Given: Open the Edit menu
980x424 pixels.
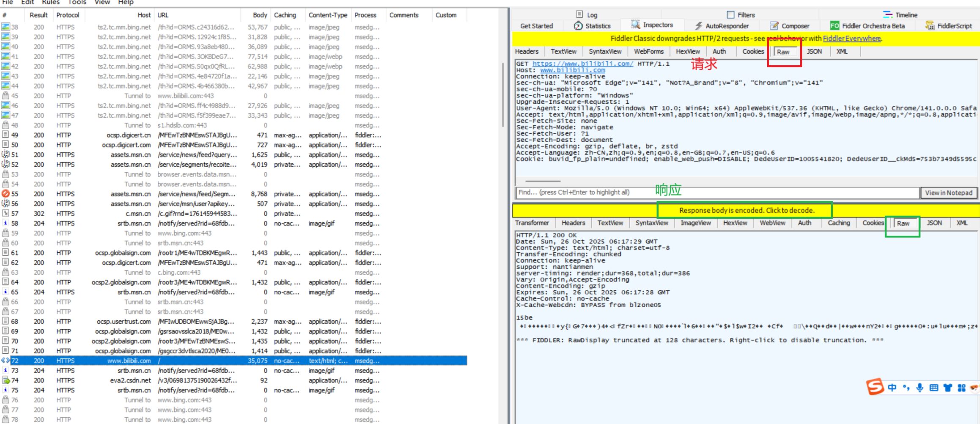Looking at the screenshot, I should point(27,3).
